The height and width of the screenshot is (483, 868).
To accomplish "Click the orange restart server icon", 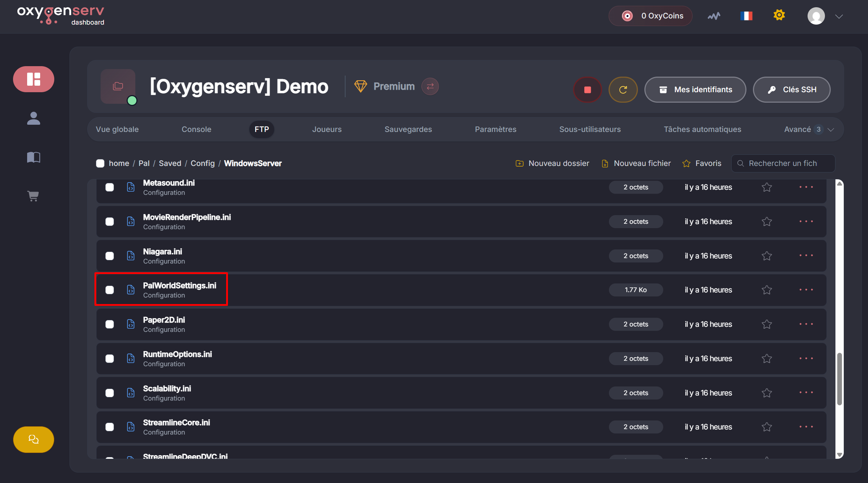I will (623, 90).
